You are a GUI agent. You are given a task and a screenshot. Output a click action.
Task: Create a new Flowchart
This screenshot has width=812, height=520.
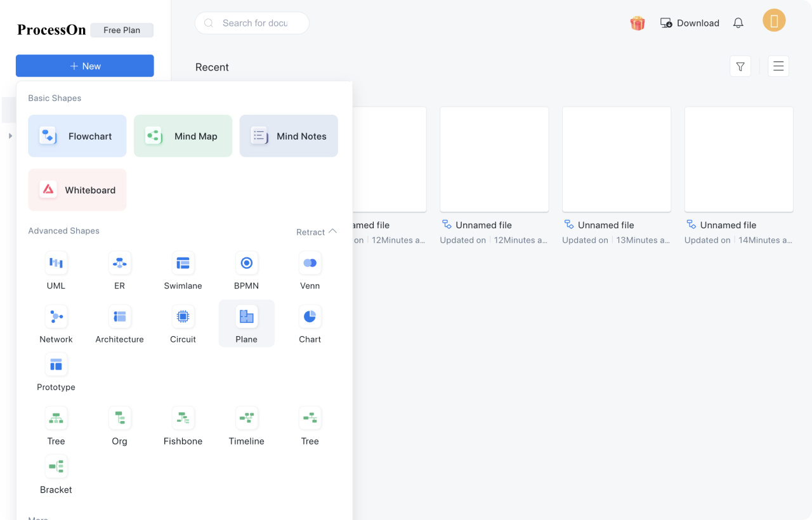(x=77, y=136)
